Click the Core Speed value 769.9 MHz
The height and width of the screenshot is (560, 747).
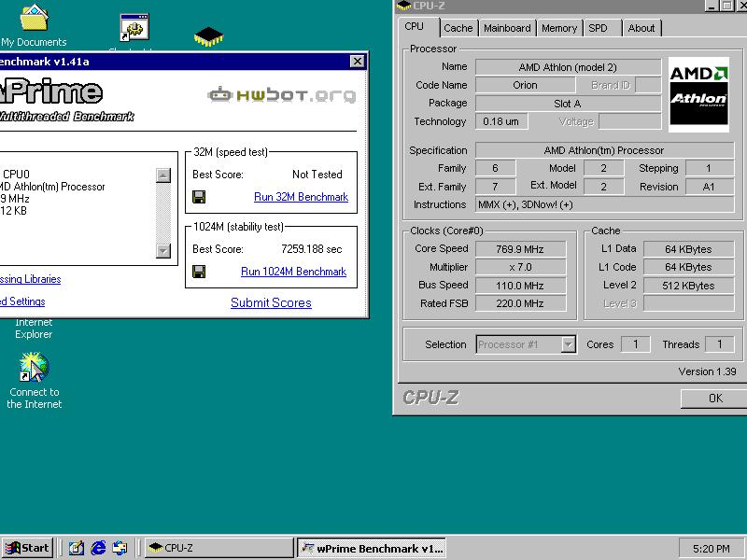coord(520,249)
